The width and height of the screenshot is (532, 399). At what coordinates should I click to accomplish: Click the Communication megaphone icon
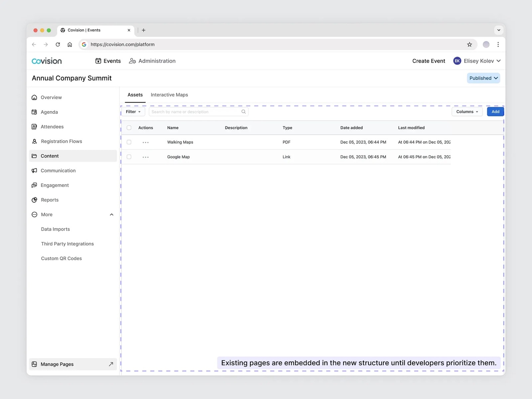pyautogui.click(x=34, y=171)
